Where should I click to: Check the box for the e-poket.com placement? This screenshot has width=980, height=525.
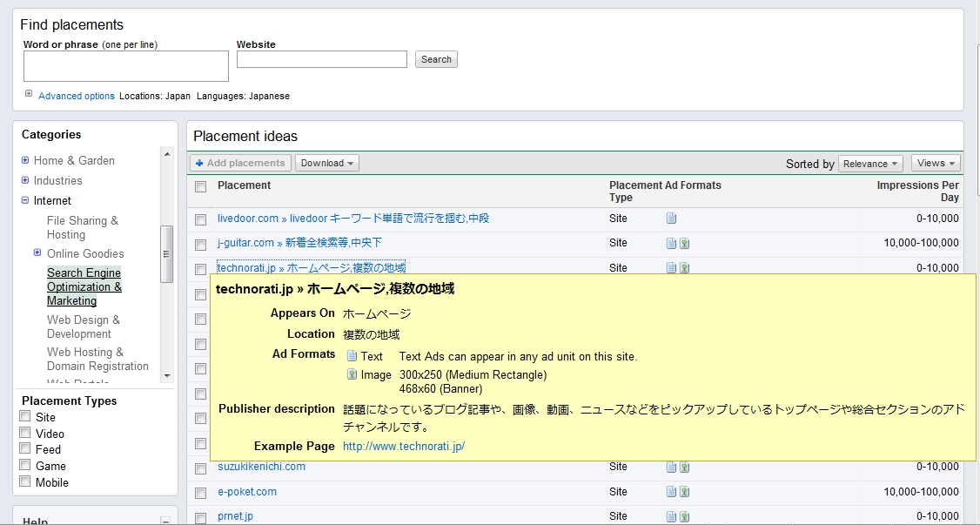pos(201,493)
